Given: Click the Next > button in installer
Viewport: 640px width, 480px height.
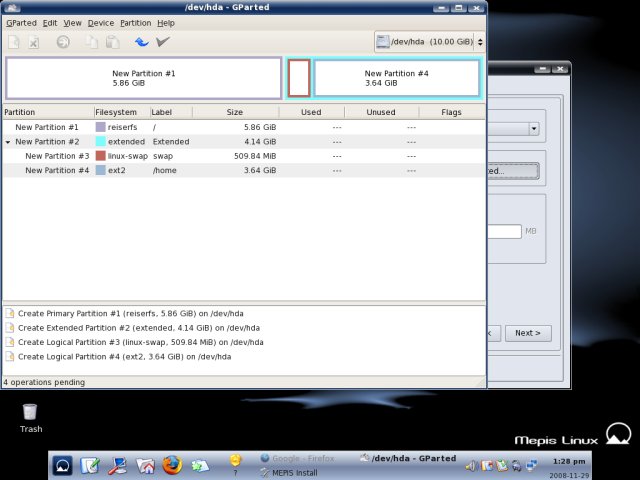Looking at the screenshot, I should point(527,333).
